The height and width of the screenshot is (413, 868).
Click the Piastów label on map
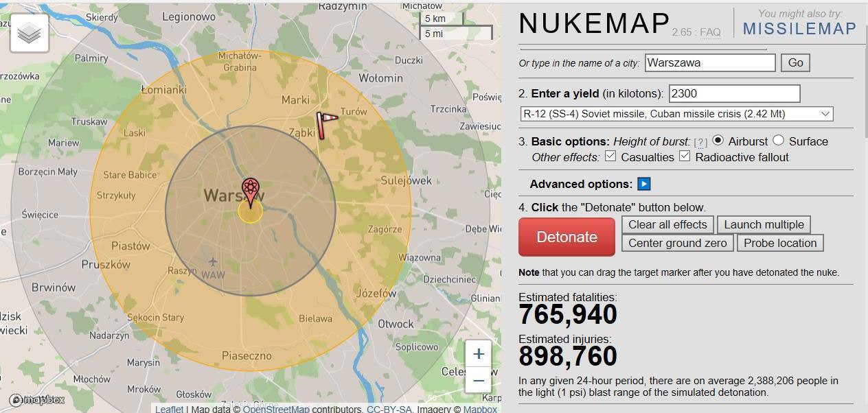click(130, 246)
